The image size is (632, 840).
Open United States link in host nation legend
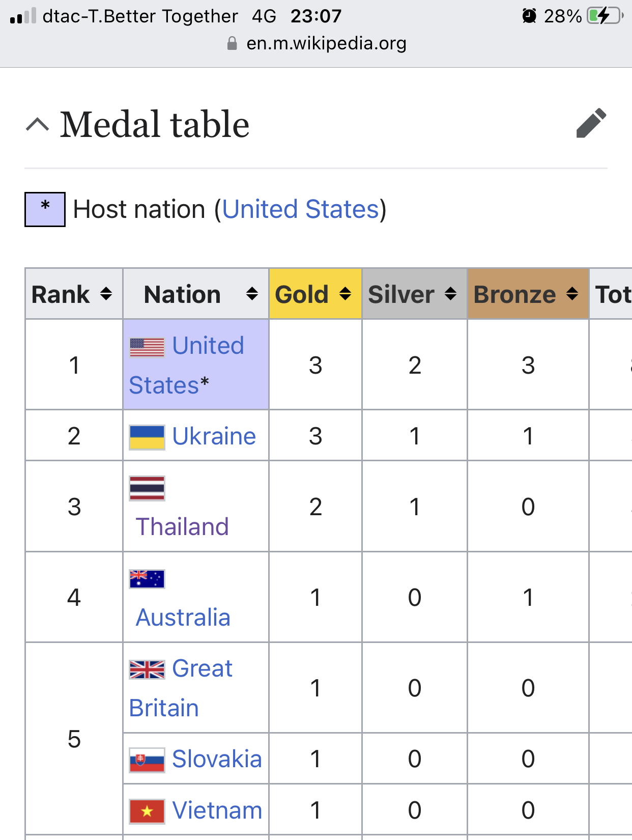pos(301,209)
